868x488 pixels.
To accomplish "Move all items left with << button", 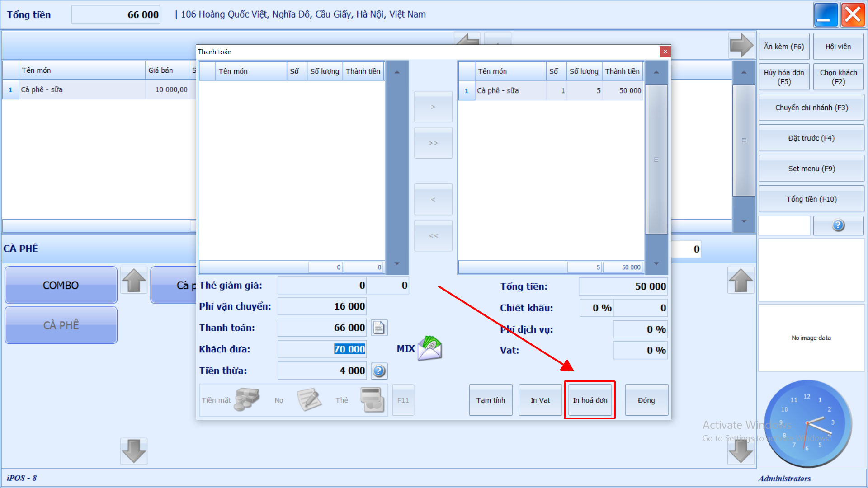I will point(433,235).
